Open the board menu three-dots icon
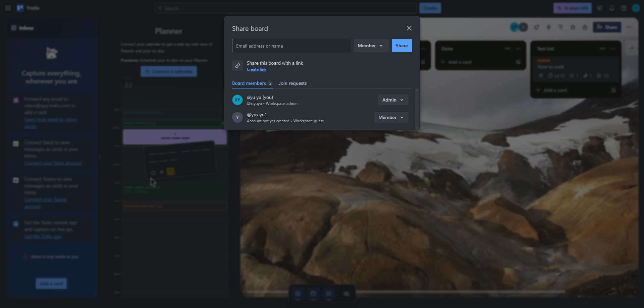This screenshot has width=644, height=308. click(629, 27)
